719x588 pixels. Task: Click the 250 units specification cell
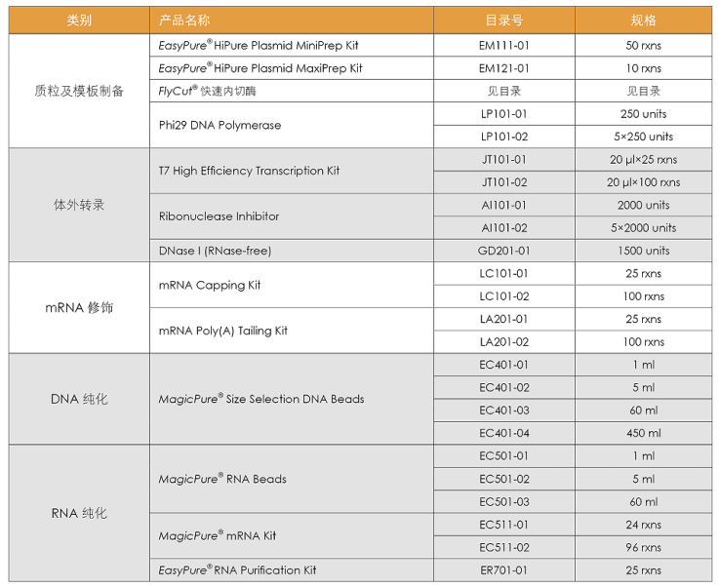pos(643,114)
